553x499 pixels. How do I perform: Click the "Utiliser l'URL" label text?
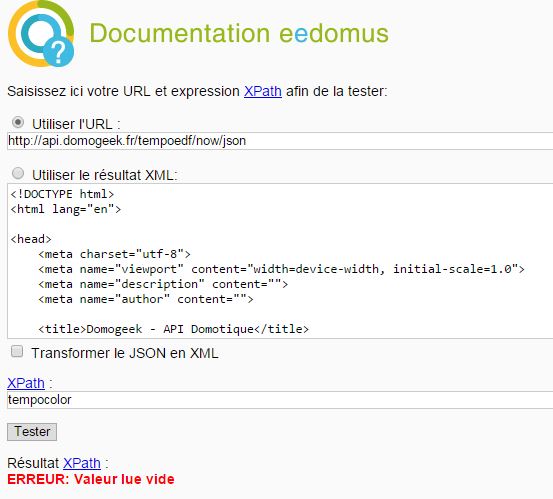(76, 124)
